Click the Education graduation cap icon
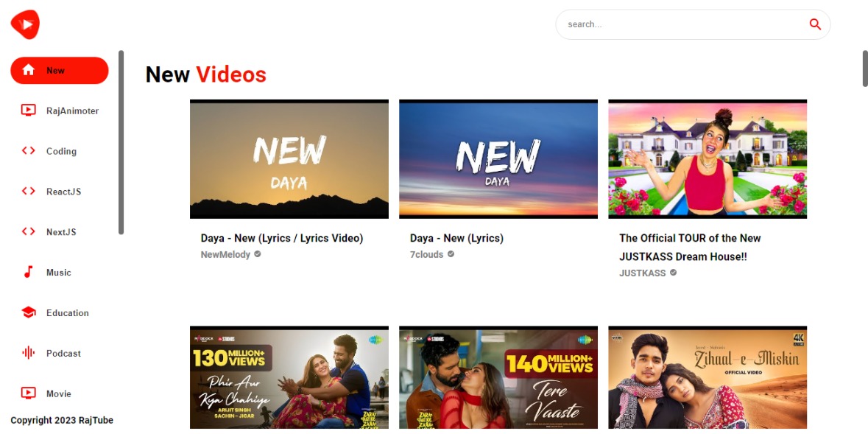 29,312
